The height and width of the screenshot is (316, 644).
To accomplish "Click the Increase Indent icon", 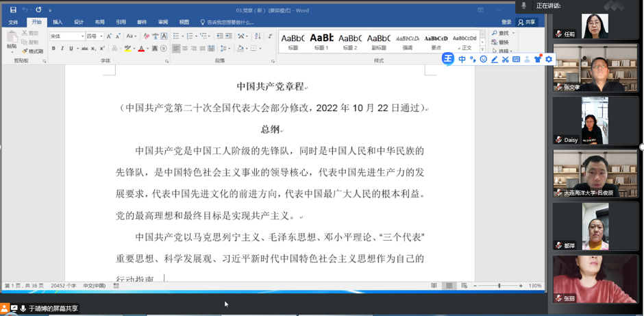I will [228, 36].
